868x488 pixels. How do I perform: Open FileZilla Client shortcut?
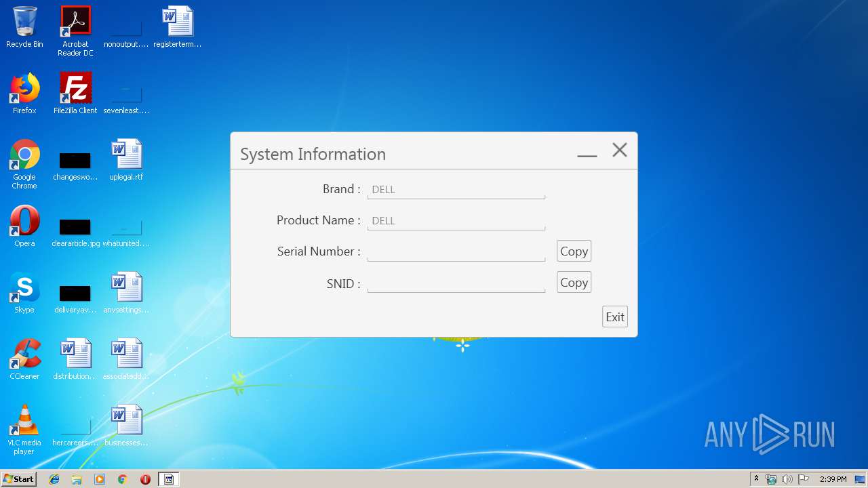[x=75, y=94]
